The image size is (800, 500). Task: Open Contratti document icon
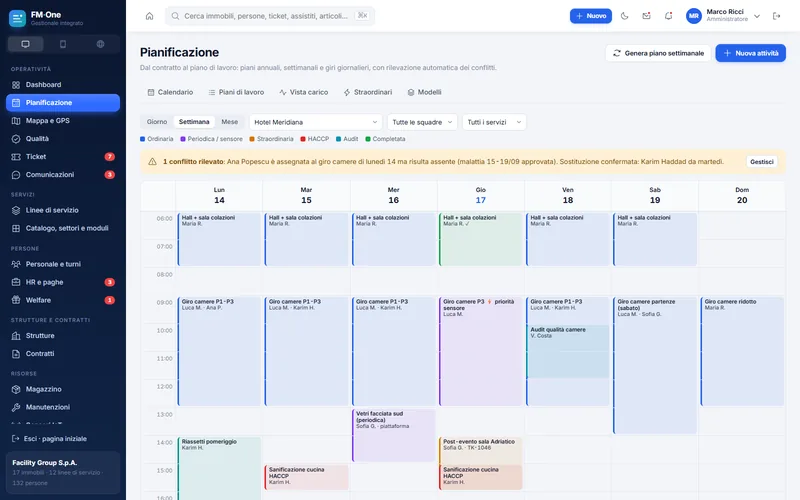[x=16, y=354]
